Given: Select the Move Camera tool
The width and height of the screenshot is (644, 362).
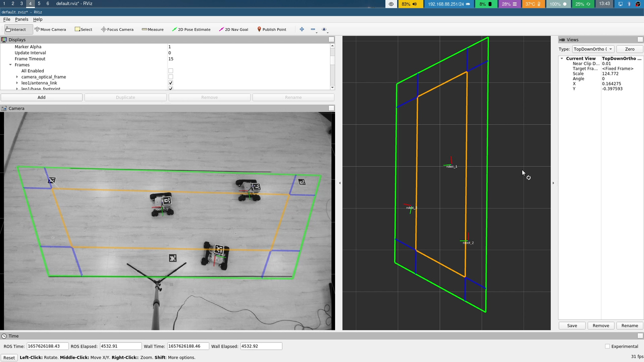Looking at the screenshot, I should (50, 29).
